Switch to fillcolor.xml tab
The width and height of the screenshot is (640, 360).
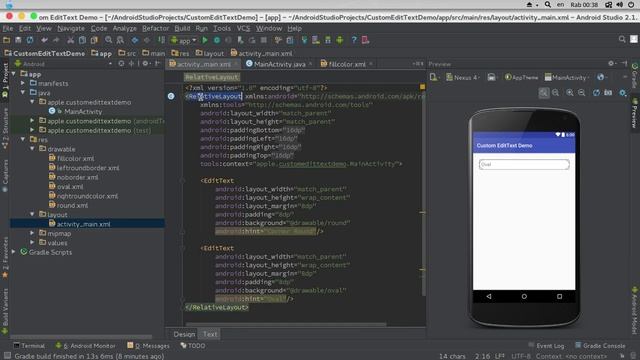pos(347,64)
